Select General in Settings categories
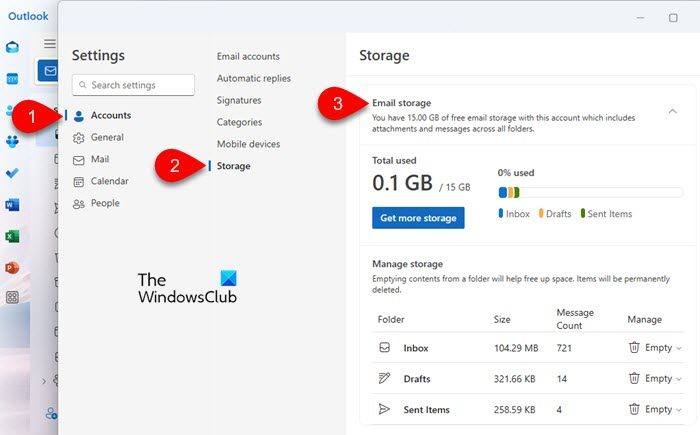Screen dimensions: 700x435 [107, 137]
